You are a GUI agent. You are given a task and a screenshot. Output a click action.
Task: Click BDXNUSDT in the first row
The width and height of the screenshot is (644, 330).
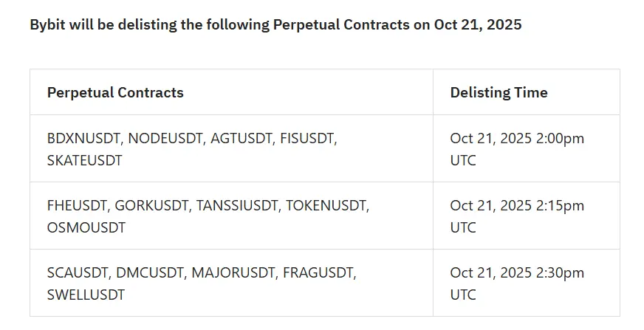point(83,138)
